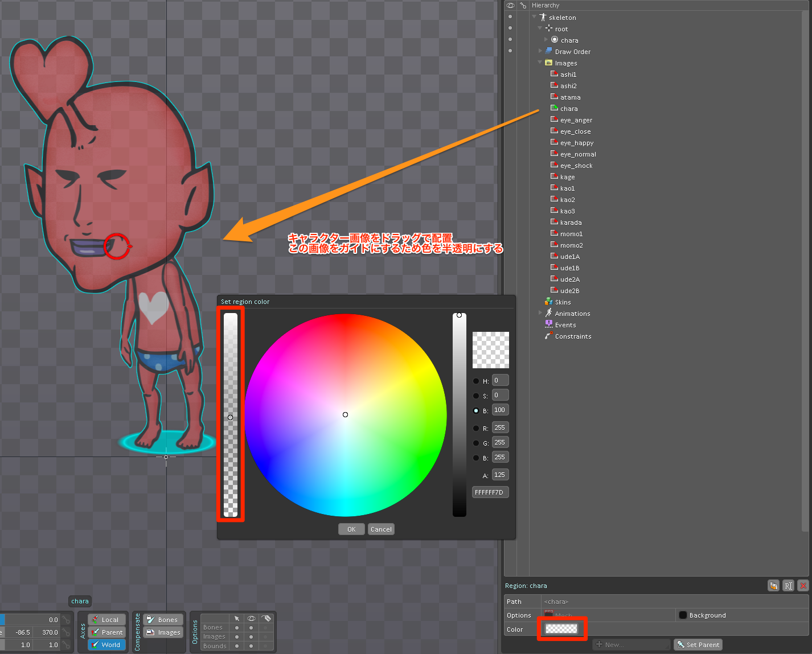
Task: Select Local axes button
Action: (107, 620)
